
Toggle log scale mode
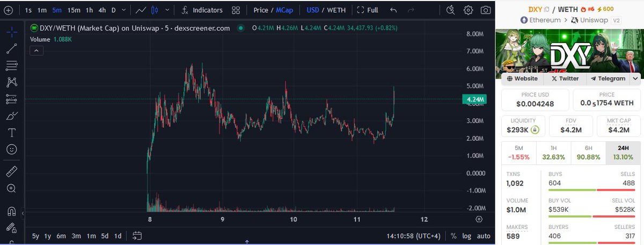click(x=467, y=236)
